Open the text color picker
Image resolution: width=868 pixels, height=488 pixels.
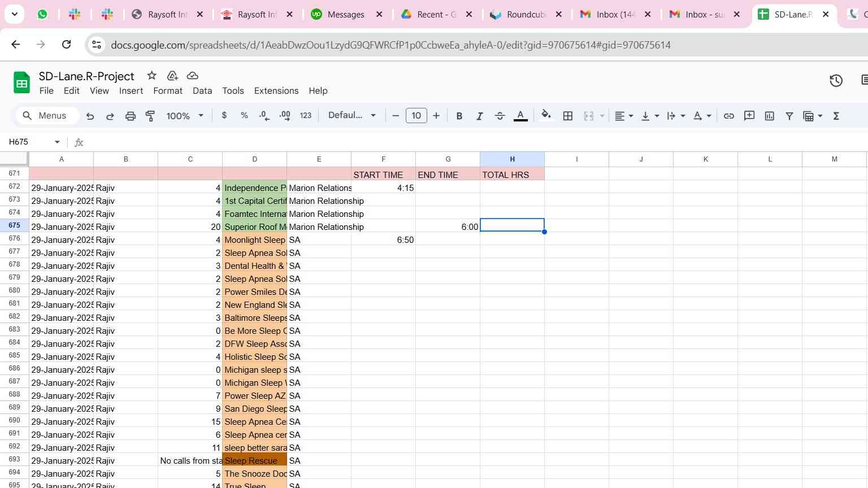tap(520, 116)
